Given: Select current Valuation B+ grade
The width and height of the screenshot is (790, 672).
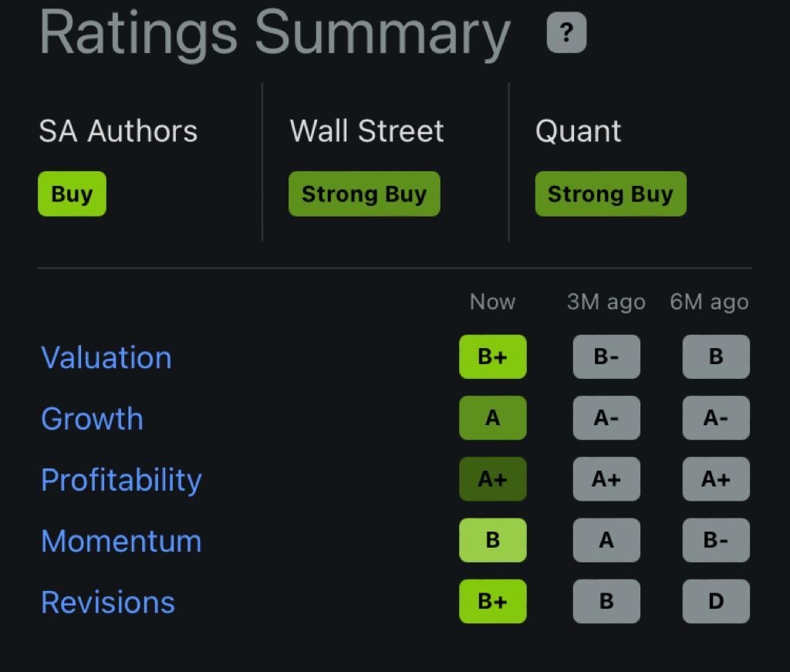Looking at the screenshot, I should (492, 356).
